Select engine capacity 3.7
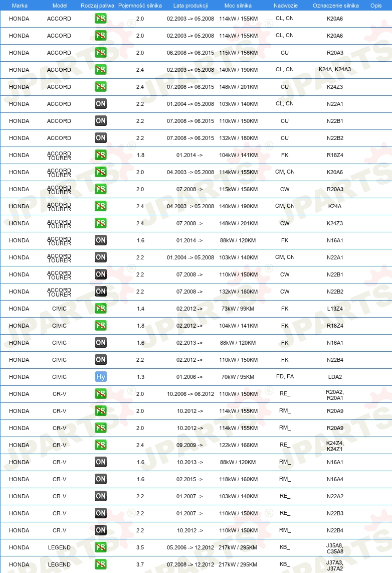Viewport: 392px width, 573px height. pos(140,564)
